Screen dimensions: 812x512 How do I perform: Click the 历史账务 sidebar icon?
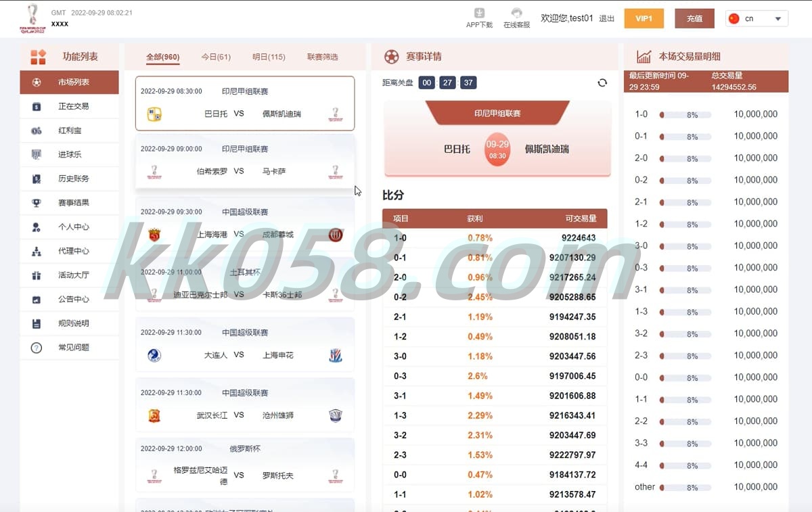coord(37,179)
